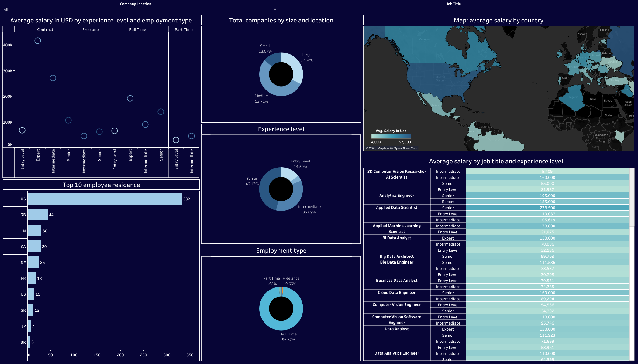This screenshot has width=638, height=364.
Task: Click the United States on the map
Action: tap(440, 79)
